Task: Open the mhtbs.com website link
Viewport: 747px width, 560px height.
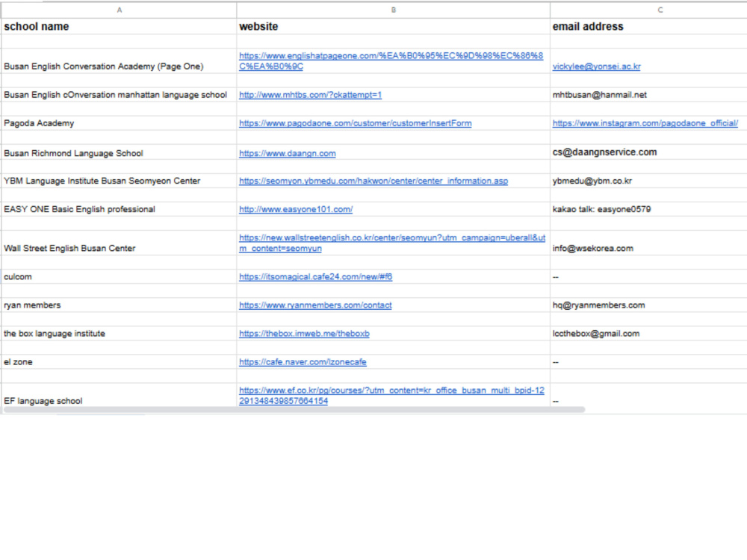Action: click(310, 95)
